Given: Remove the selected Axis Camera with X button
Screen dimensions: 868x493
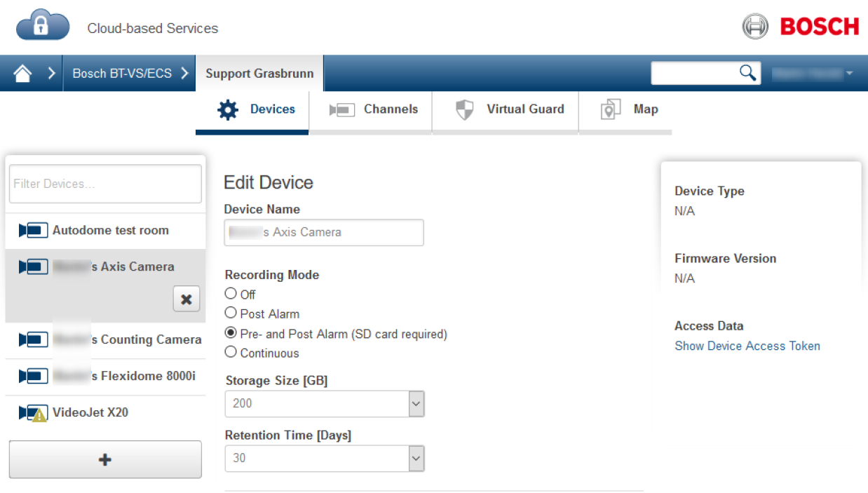Looking at the screenshot, I should (x=186, y=299).
